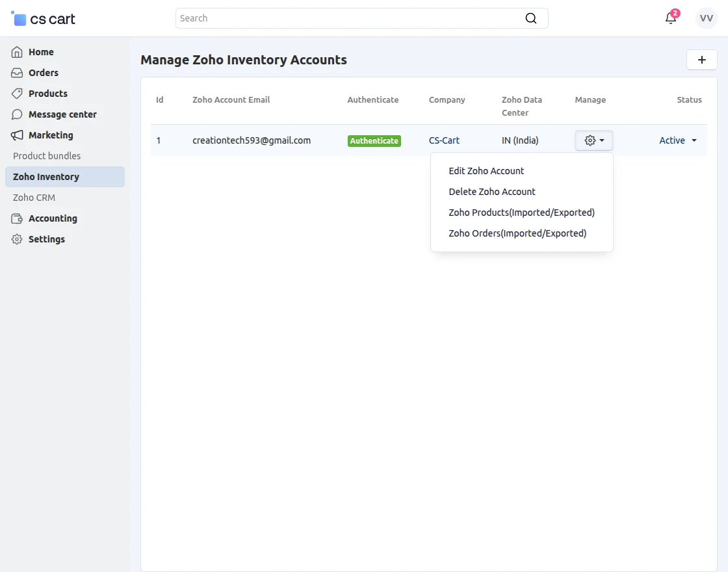728x572 pixels.
Task: Select the Products sidebar icon
Action: point(16,94)
